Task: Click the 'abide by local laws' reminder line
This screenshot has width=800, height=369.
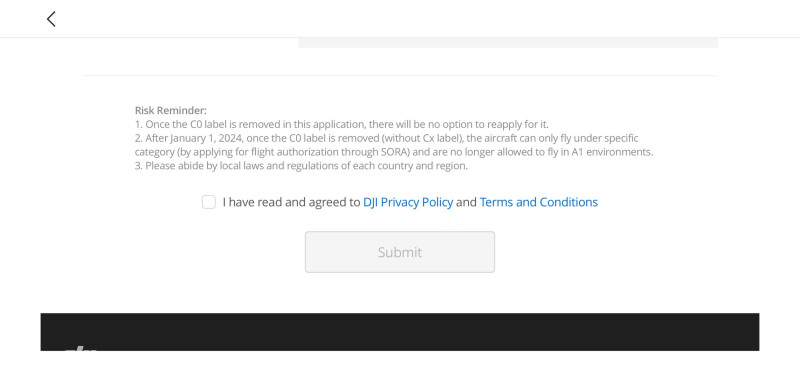Action: [301, 165]
